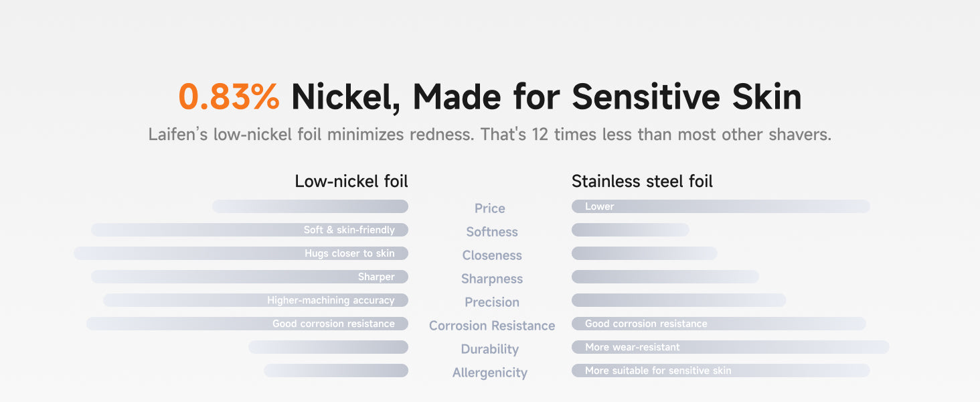The image size is (980, 402).
Task: Click the orange 0.83% headline text
Action: tap(229, 97)
